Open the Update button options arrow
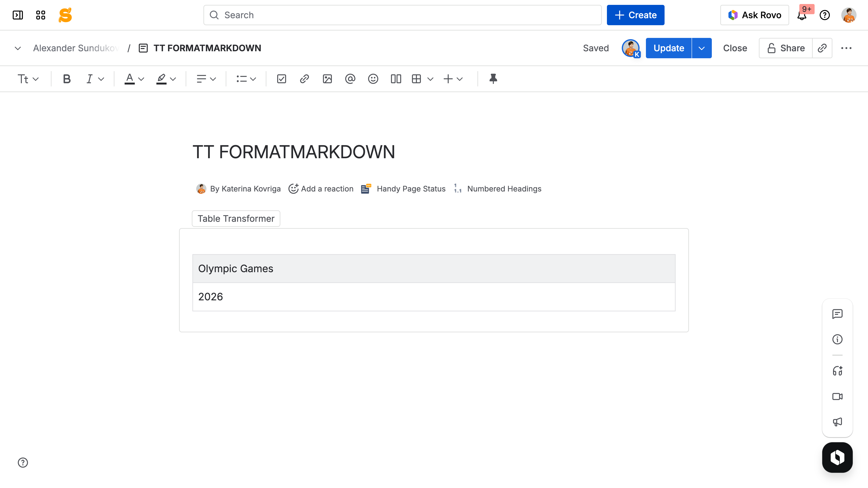 click(702, 48)
